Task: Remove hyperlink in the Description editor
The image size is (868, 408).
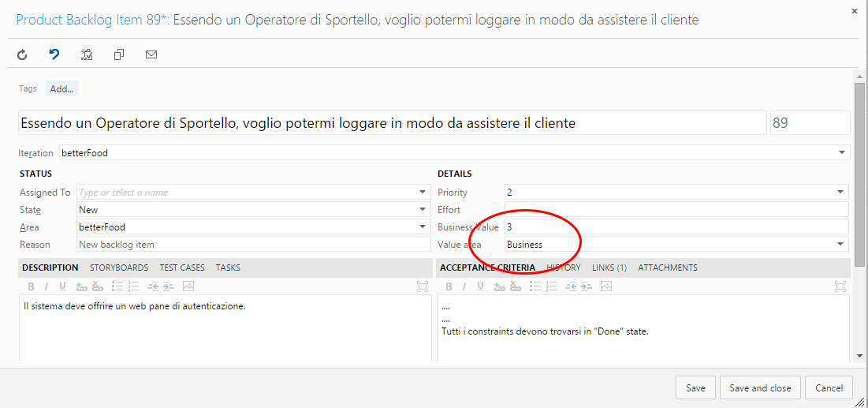Action: pyautogui.click(x=98, y=286)
